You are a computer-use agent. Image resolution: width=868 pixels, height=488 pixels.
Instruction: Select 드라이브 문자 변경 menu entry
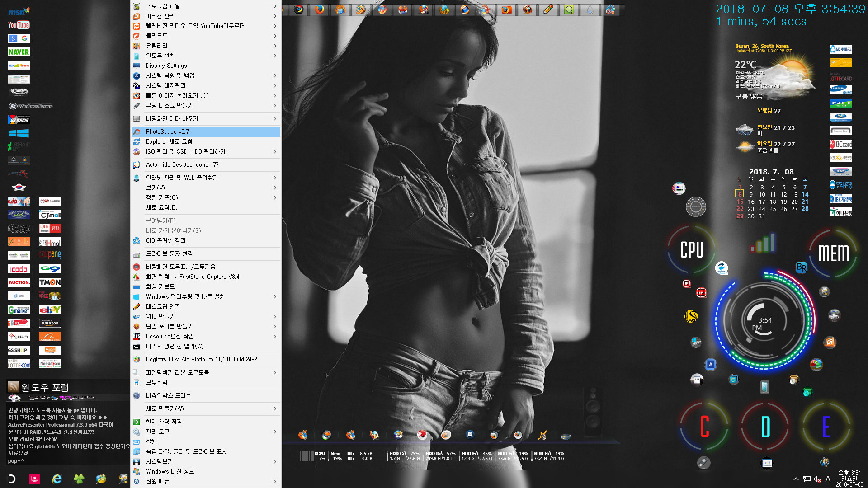click(206, 253)
